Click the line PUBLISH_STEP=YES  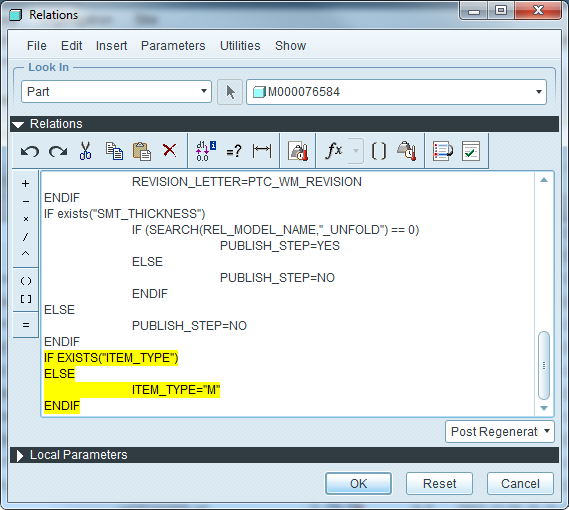280,246
